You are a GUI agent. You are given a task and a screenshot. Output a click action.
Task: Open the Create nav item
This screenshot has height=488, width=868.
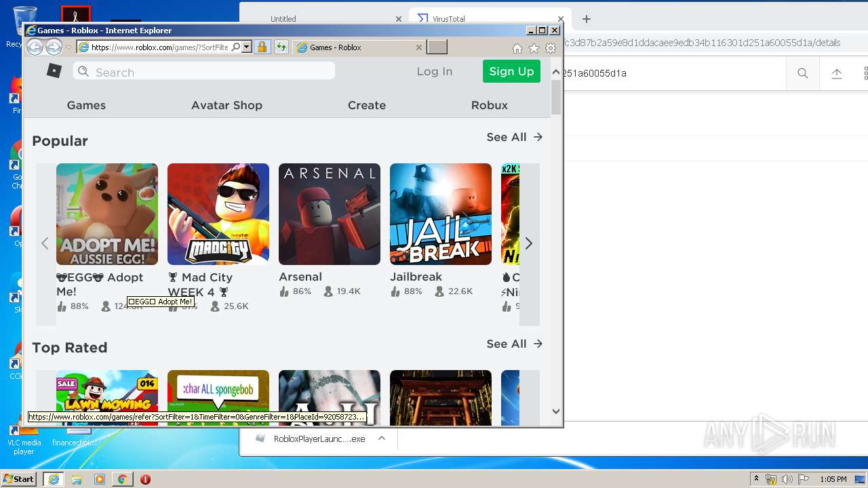click(x=367, y=105)
